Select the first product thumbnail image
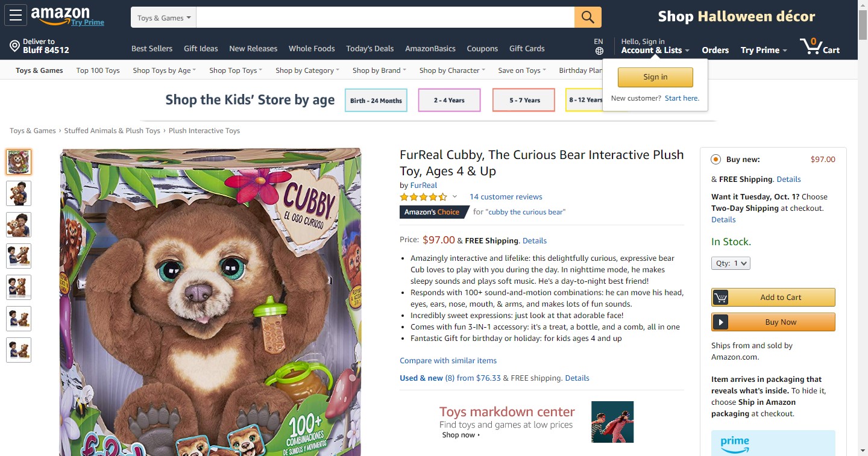This screenshot has width=868, height=456. click(x=19, y=162)
